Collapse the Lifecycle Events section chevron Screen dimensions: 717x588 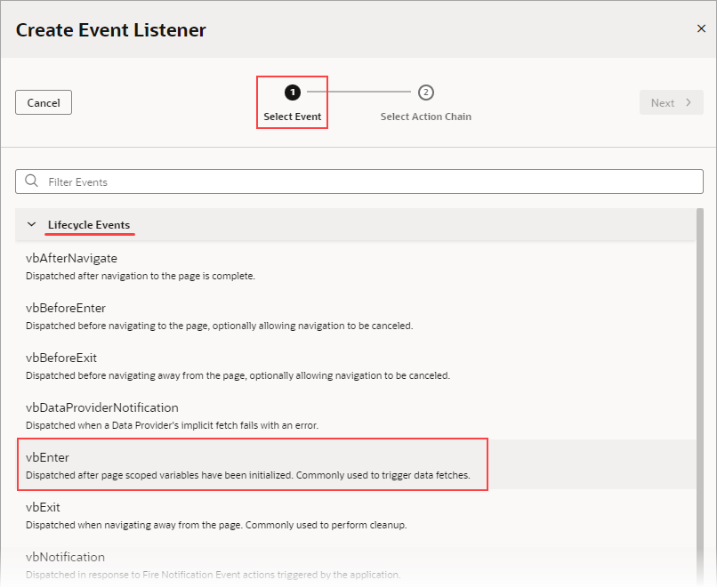31,224
